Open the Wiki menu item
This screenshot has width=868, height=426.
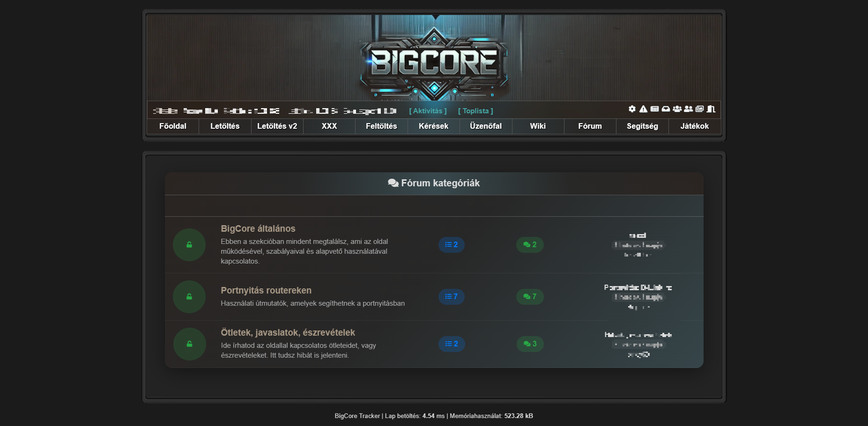(x=538, y=126)
